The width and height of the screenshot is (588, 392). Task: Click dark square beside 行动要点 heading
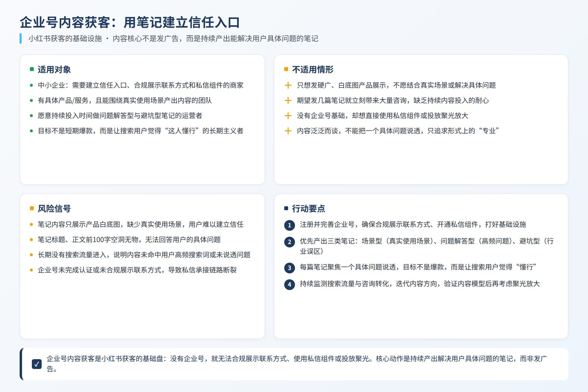click(286, 208)
